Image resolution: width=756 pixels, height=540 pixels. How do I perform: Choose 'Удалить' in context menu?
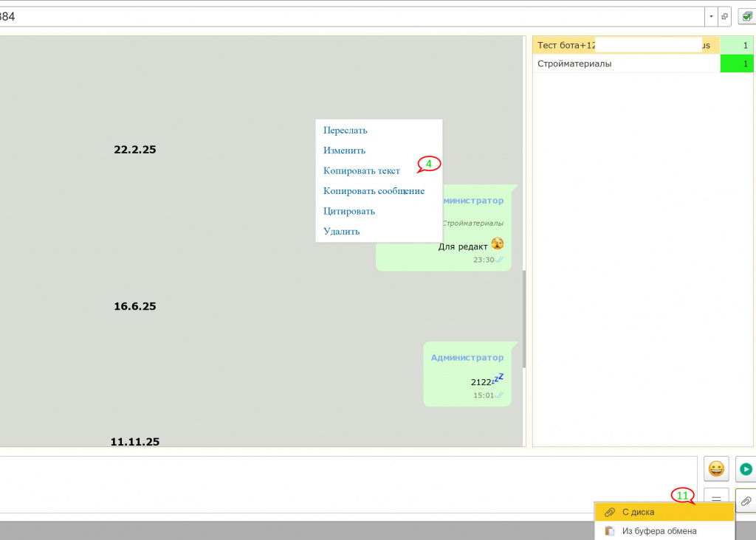pos(341,231)
